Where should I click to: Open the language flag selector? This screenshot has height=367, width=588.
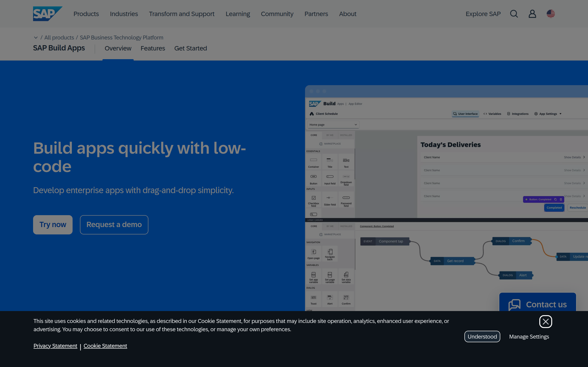tap(550, 14)
